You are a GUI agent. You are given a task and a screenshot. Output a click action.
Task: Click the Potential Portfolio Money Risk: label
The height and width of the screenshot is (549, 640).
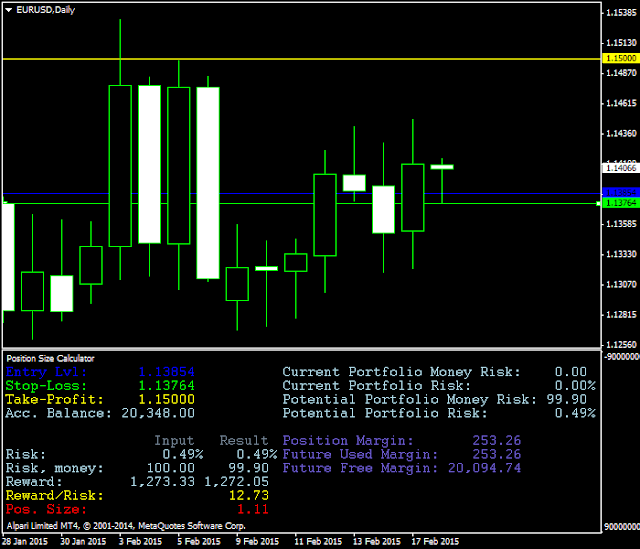[x=409, y=399]
